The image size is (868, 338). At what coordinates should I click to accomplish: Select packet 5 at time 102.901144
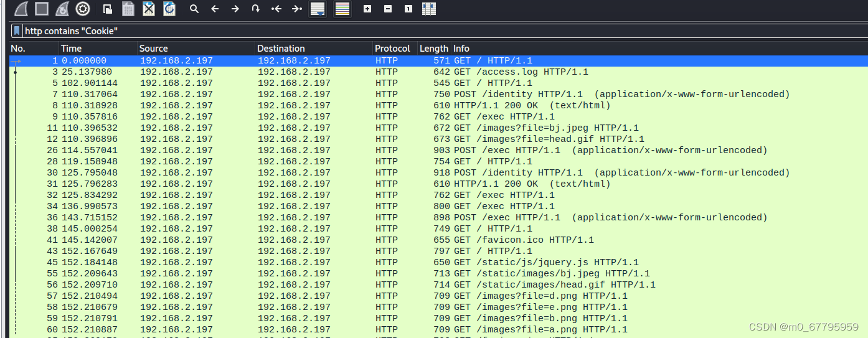tap(438, 83)
